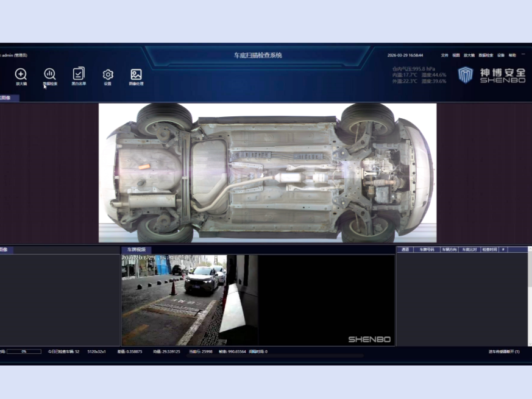Open the 设备 menu
This screenshot has height=399, width=532.
click(x=501, y=55)
